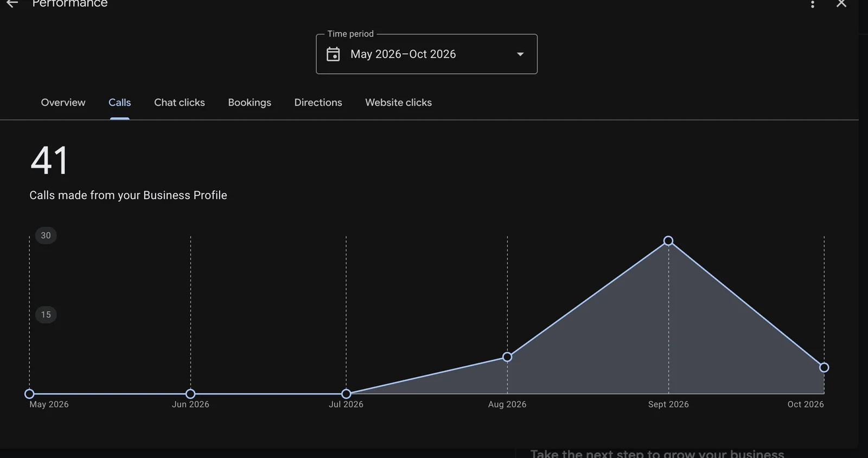Click the calendar icon in Time period

click(x=333, y=54)
